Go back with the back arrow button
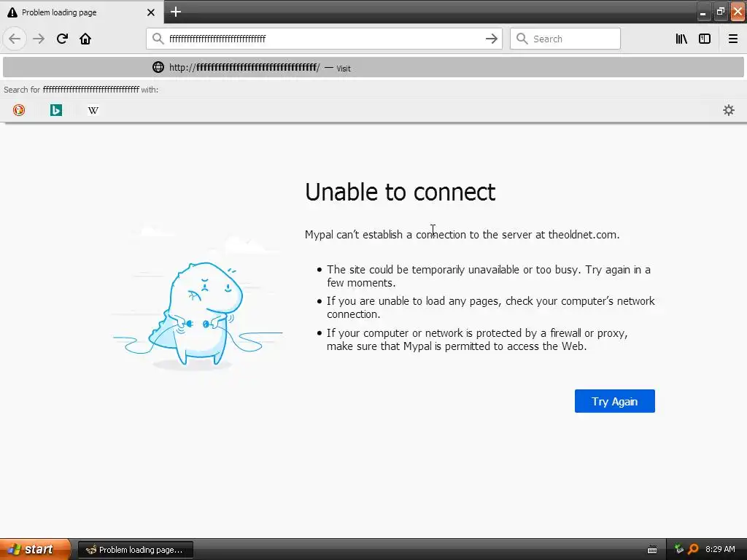Viewport: 747px width, 560px height. 15,39
